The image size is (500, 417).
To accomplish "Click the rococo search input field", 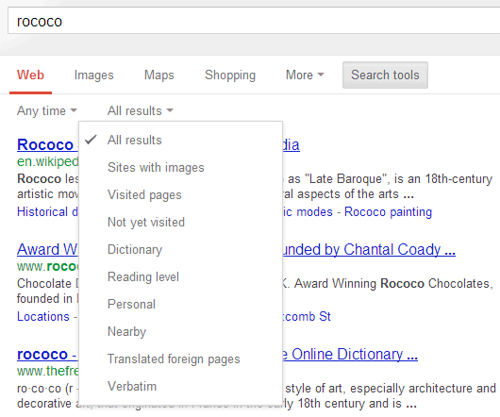I will click(x=254, y=21).
